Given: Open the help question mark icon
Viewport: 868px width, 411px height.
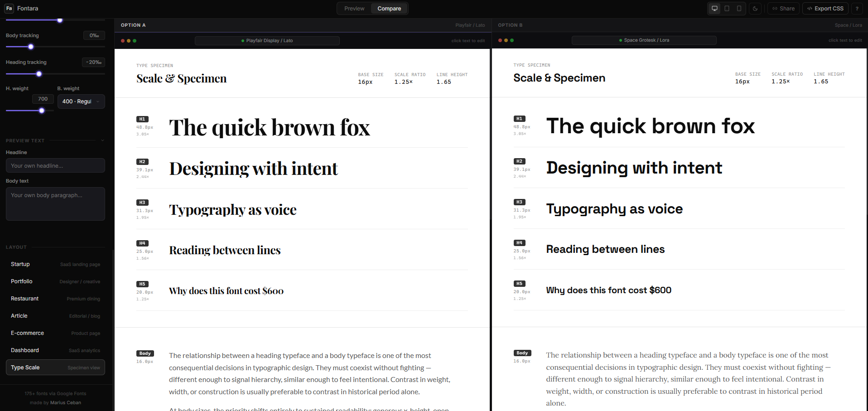Looking at the screenshot, I should click(x=857, y=8).
